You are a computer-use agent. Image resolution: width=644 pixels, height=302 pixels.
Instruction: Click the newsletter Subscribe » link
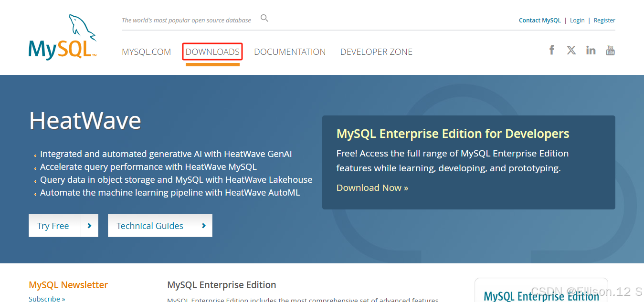tap(47, 298)
